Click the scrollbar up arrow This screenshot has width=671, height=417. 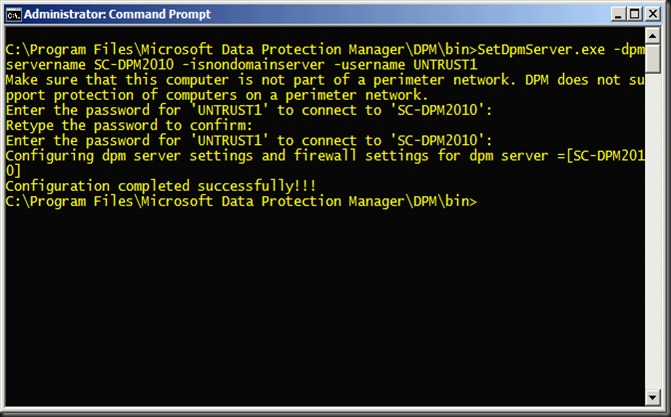(x=651, y=37)
